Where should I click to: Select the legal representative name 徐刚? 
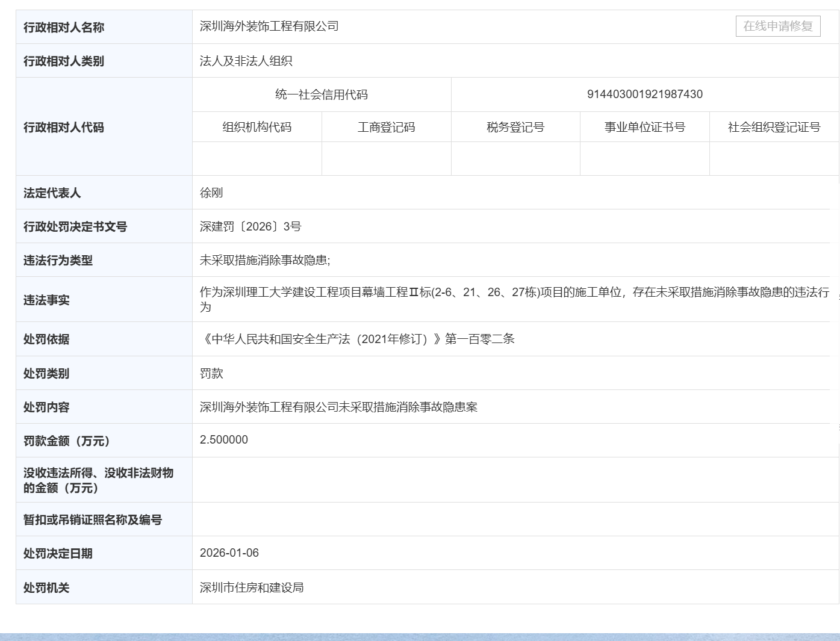211,193
